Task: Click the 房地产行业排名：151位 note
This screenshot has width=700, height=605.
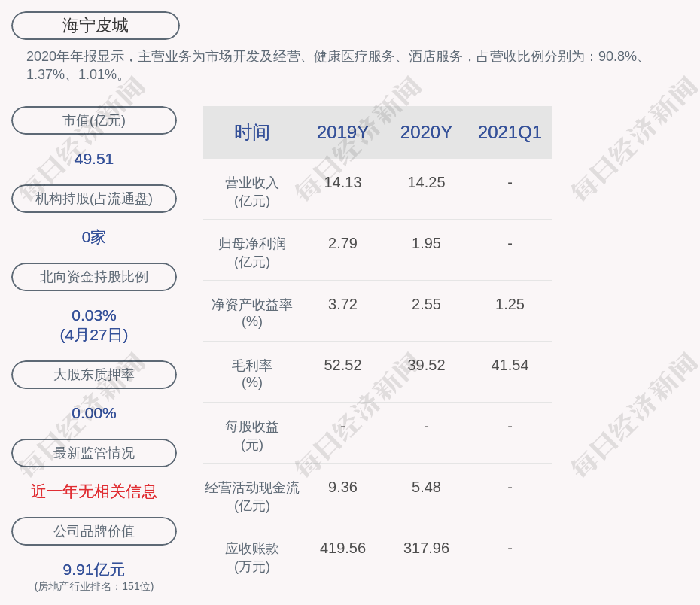Action: click(94, 586)
